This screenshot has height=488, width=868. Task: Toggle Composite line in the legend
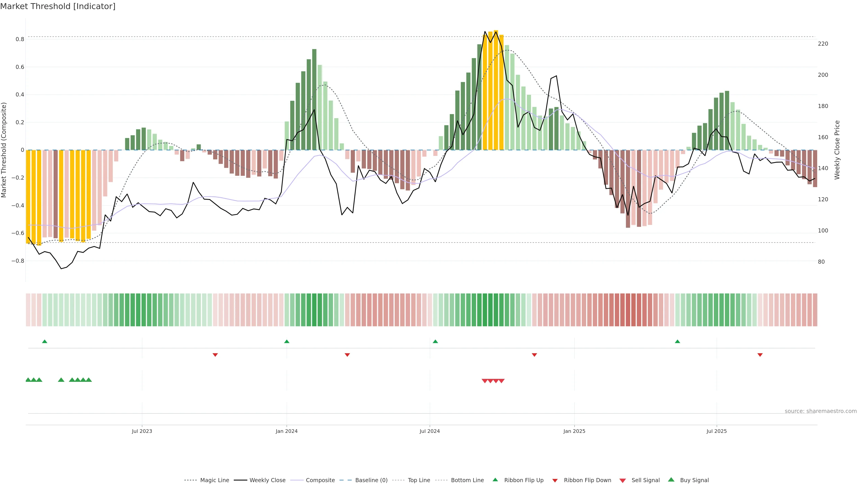pyautogui.click(x=320, y=480)
